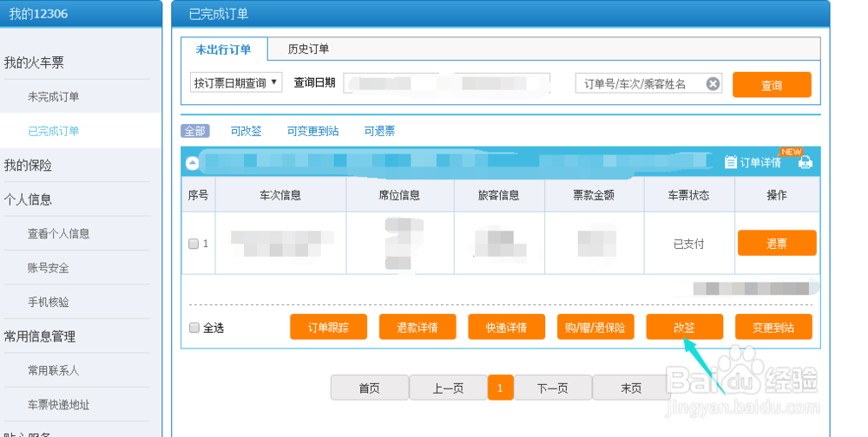Open 车票快递地址 in the sidebar
The width and height of the screenshot is (868, 437).
59,404
